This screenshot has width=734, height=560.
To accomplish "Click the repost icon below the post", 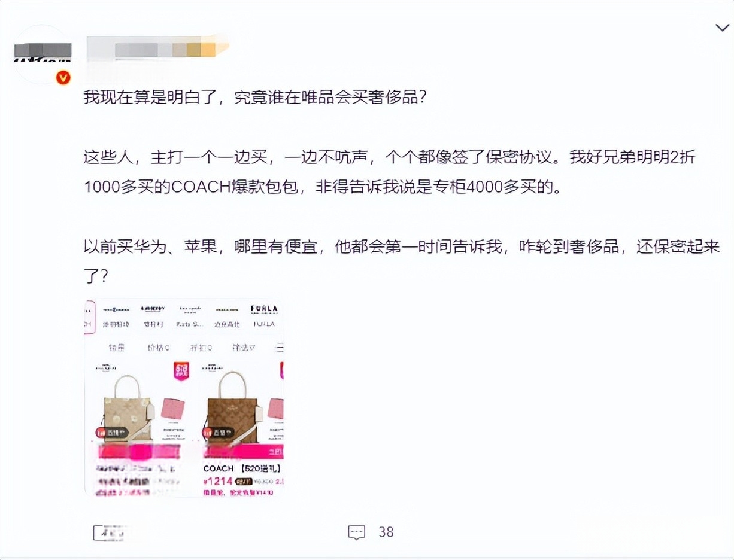I will click(110, 532).
